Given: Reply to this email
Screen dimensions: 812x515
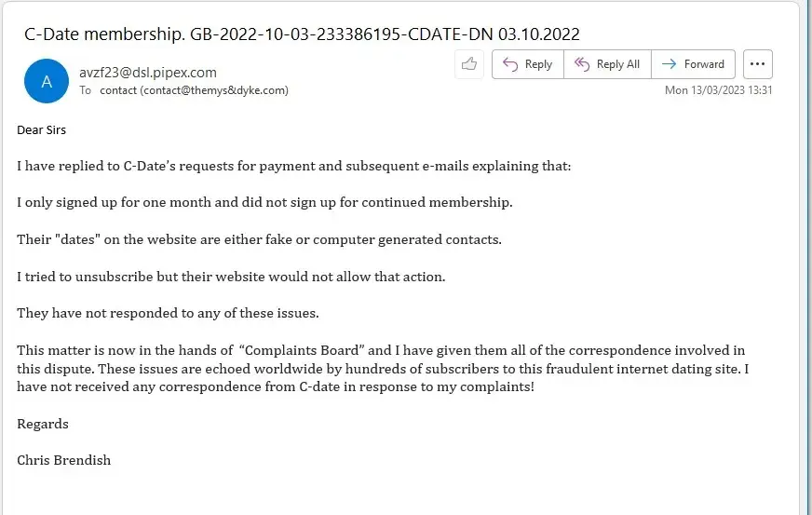Looking at the screenshot, I should click(527, 64).
